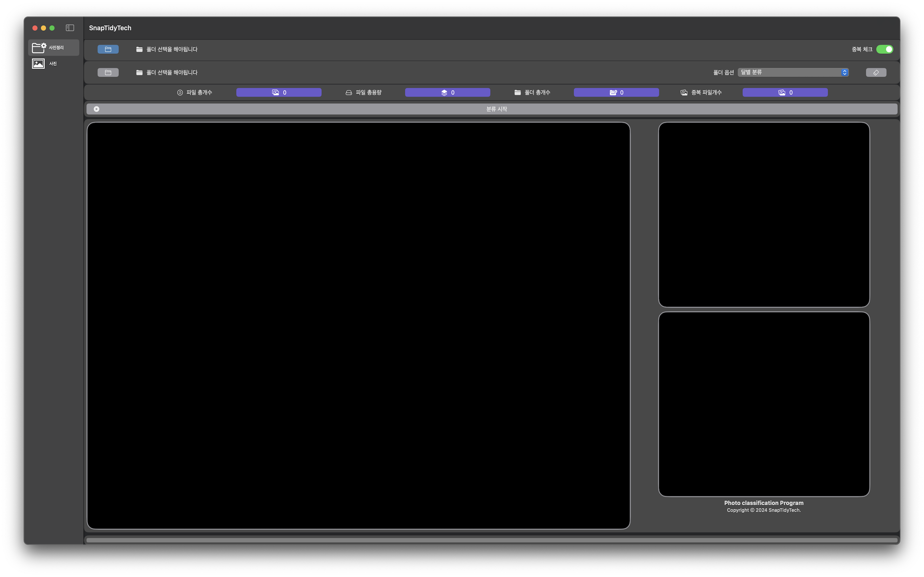This screenshot has width=924, height=577.
Task: Click the gray destination folder select button
Action: 108,72
